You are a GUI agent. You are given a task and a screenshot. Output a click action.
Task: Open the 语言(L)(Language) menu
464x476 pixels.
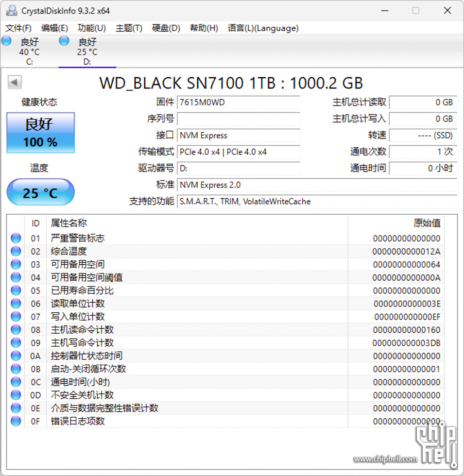click(263, 28)
